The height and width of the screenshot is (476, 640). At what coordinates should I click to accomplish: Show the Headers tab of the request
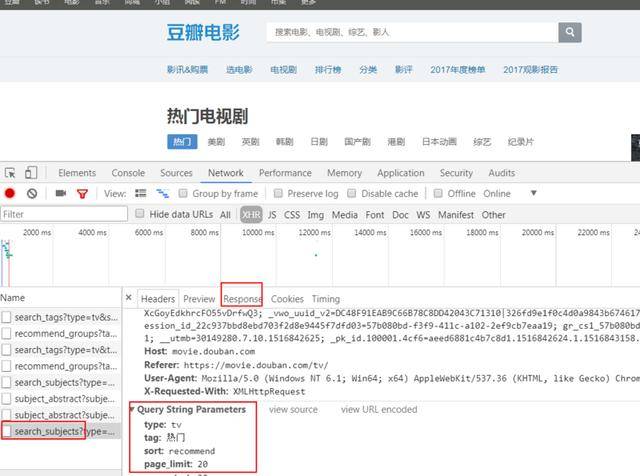point(158,299)
